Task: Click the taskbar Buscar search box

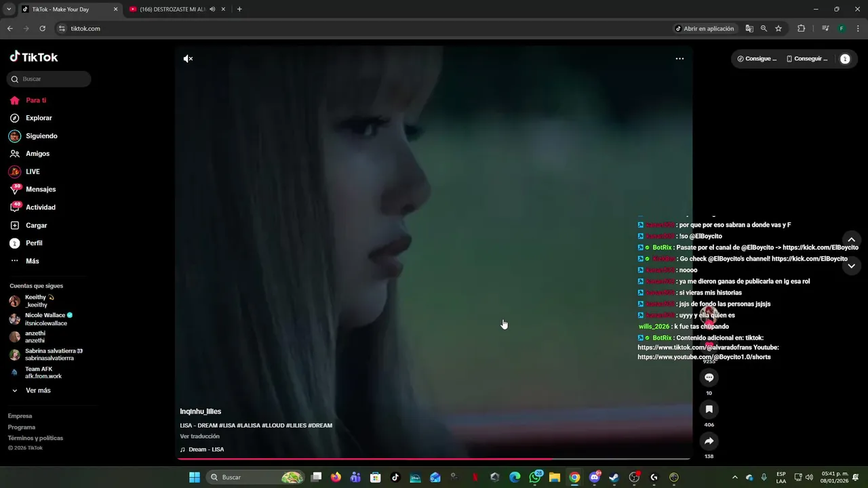Action: (x=255, y=477)
